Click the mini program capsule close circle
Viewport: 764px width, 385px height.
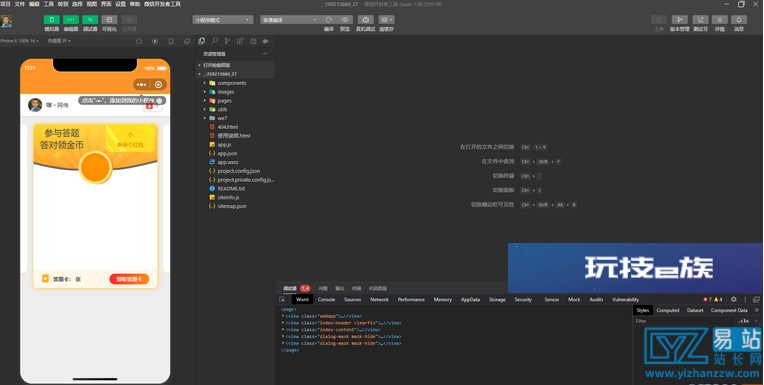pos(158,85)
